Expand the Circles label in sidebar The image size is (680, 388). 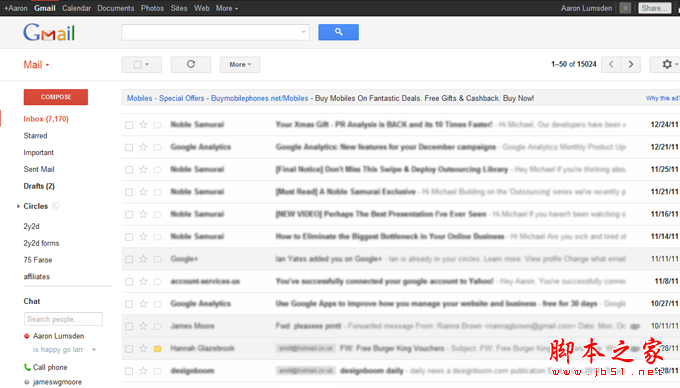(18, 206)
